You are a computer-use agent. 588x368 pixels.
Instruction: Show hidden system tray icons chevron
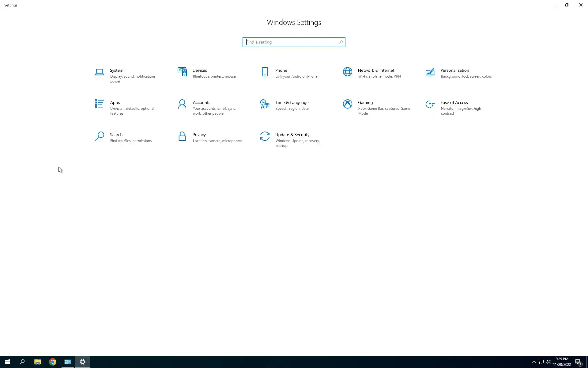tap(533, 362)
